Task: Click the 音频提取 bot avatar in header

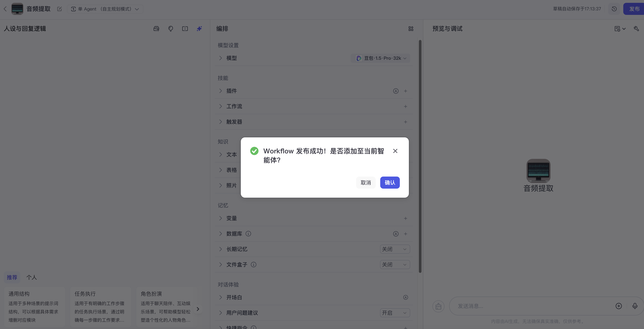Action: (x=17, y=9)
